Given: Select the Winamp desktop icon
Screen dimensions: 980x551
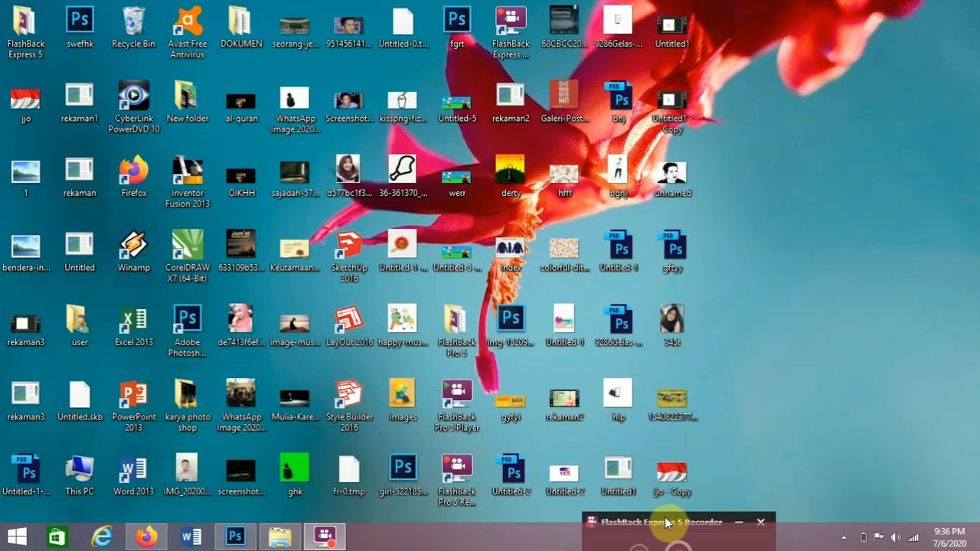Looking at the screenshot, I should [134, 251].
